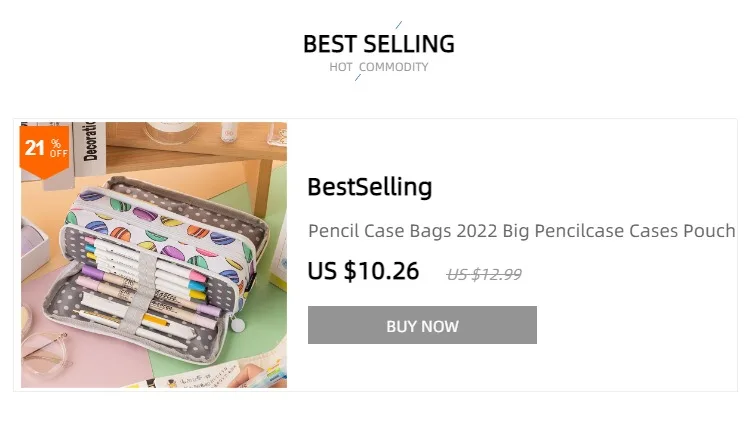Screen dimensions: 750x422
Task: Click the decorative slash below HOT COMMODITY
Action: point(358,79)
